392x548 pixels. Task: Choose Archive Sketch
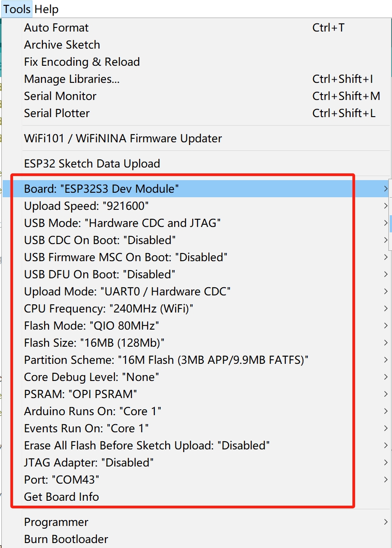196,45
